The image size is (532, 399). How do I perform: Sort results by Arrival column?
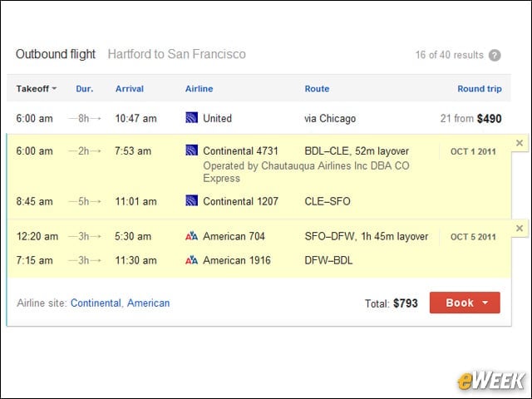130,89
